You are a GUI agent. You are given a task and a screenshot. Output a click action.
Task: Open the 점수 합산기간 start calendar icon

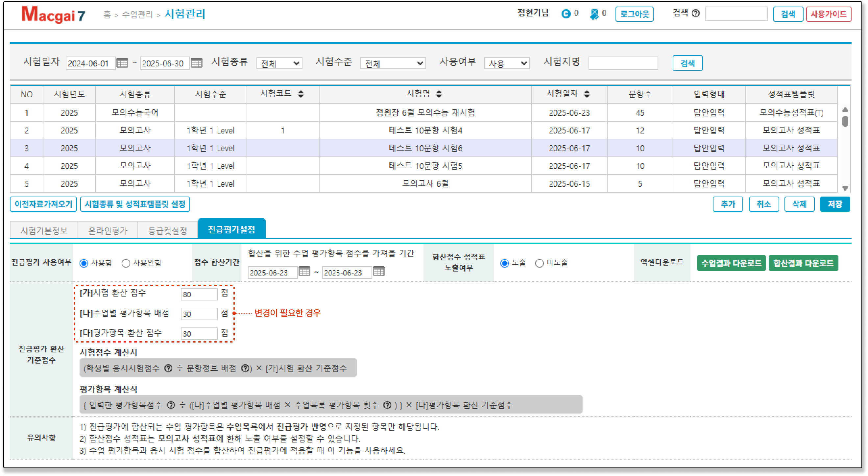[x=304, y=272]
